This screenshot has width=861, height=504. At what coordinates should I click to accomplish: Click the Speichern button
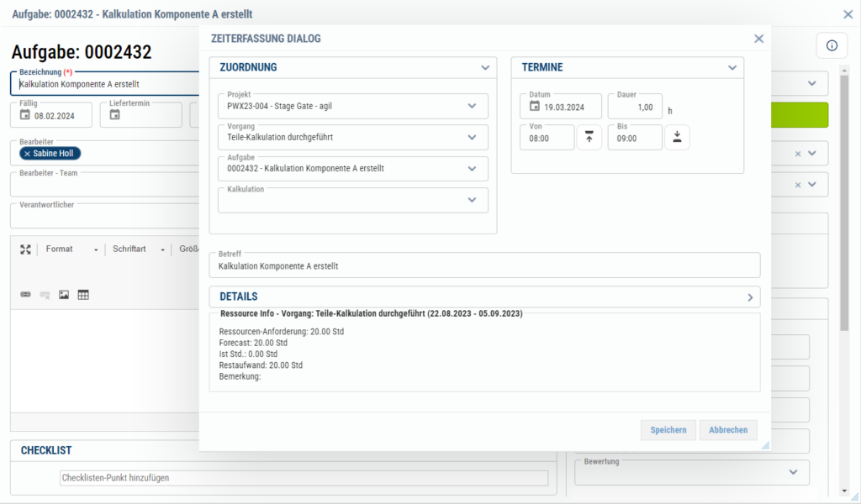(668, 430)
